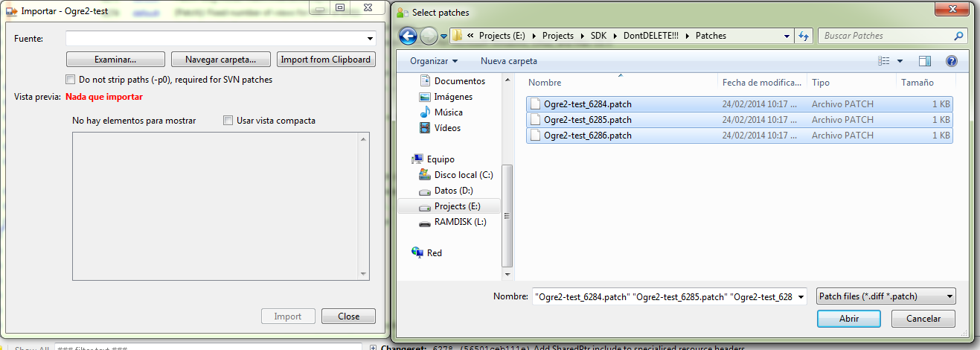Select RAMDISK (L:) drive

[460, 222]
